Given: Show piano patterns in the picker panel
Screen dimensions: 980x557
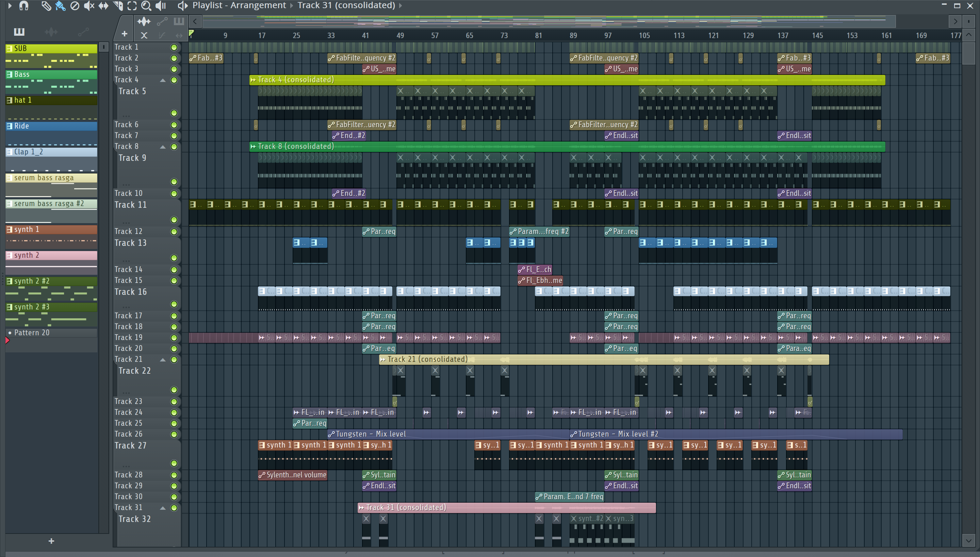Looking at the screenshot, I should click(19, 32).
